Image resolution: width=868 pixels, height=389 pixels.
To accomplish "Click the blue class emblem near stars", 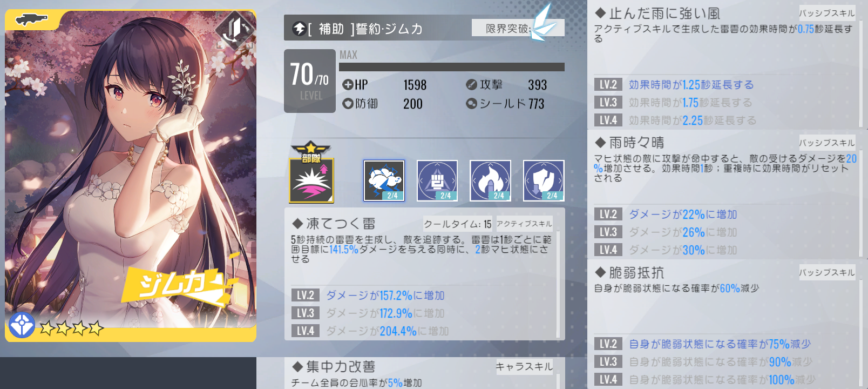I will pos(22,325).
